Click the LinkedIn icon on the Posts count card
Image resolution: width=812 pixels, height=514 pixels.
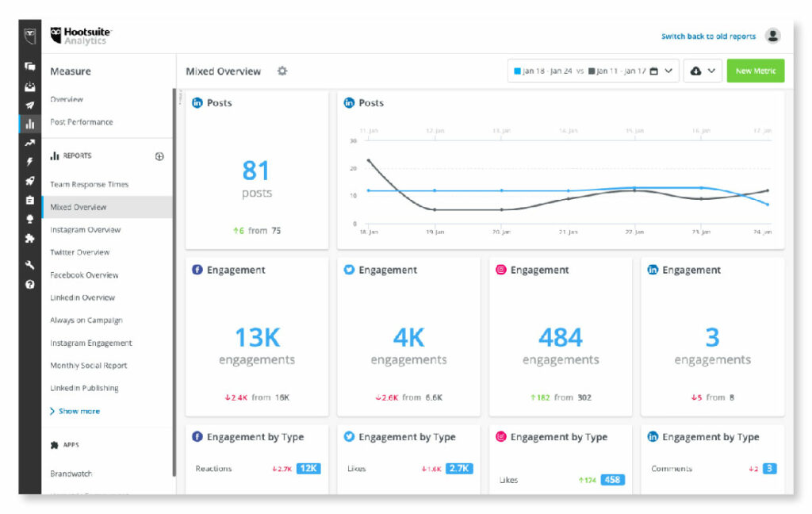tap(197, 102)
